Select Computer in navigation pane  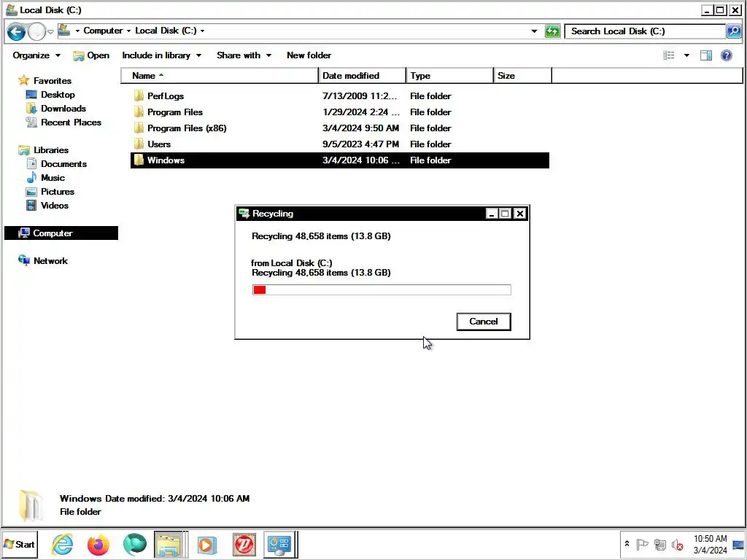(61, 233)
